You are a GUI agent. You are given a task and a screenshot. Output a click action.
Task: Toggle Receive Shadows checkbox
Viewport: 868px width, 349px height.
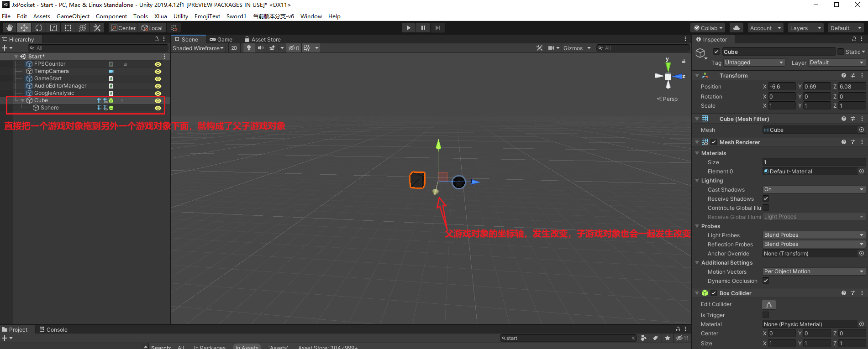[x=766, y=198]
